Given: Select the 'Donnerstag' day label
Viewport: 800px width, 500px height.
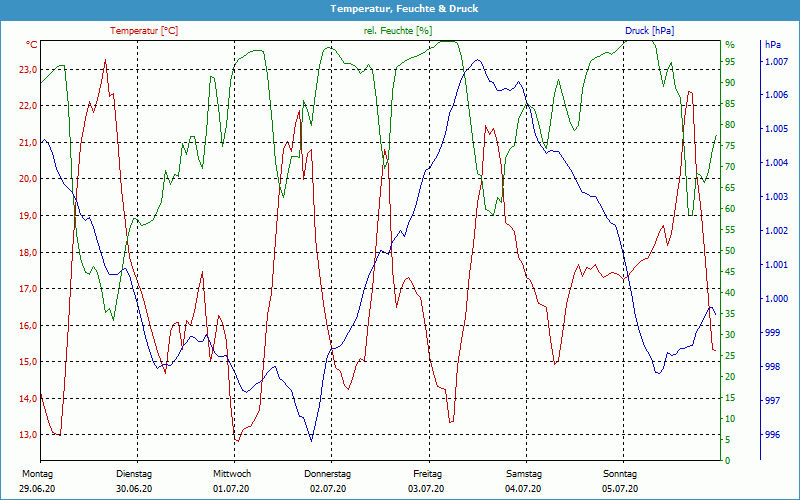Looking at the screenshot, I should coord(328,474).
